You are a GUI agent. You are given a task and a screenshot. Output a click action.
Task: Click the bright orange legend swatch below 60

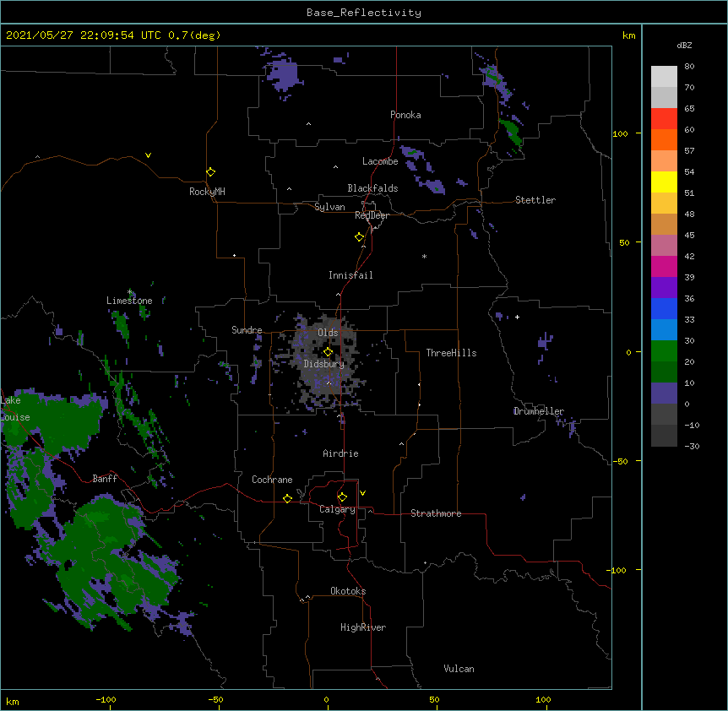coord(664,139)
